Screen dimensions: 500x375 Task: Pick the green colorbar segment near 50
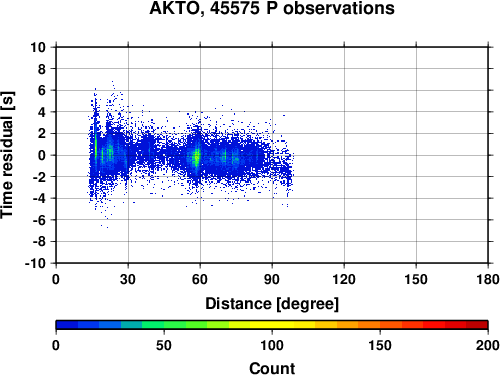(164, 325)
